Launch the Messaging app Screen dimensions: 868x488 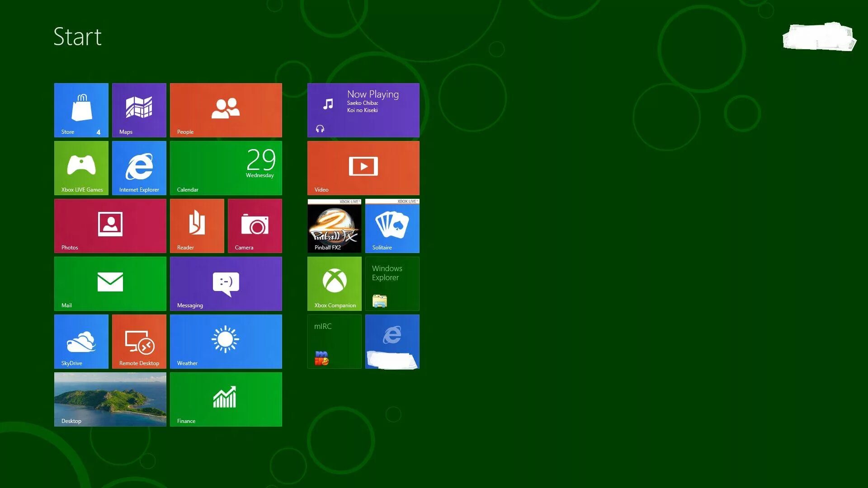pos(226,283)
